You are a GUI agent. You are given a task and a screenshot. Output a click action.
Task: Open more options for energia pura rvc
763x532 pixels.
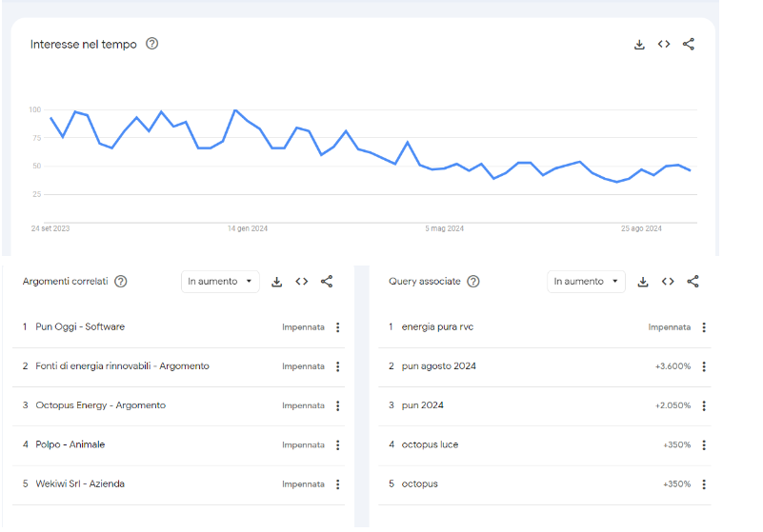pos(704,327)
